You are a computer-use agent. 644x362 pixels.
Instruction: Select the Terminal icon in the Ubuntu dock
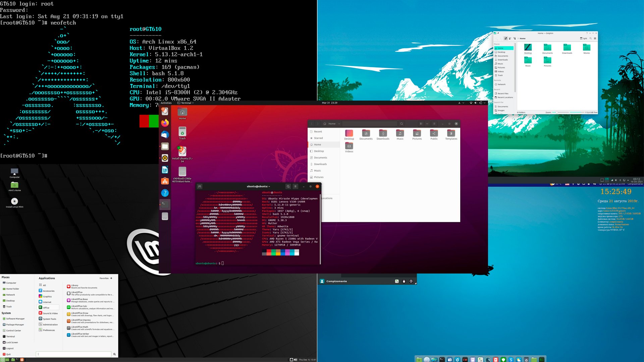coord(165,204)
